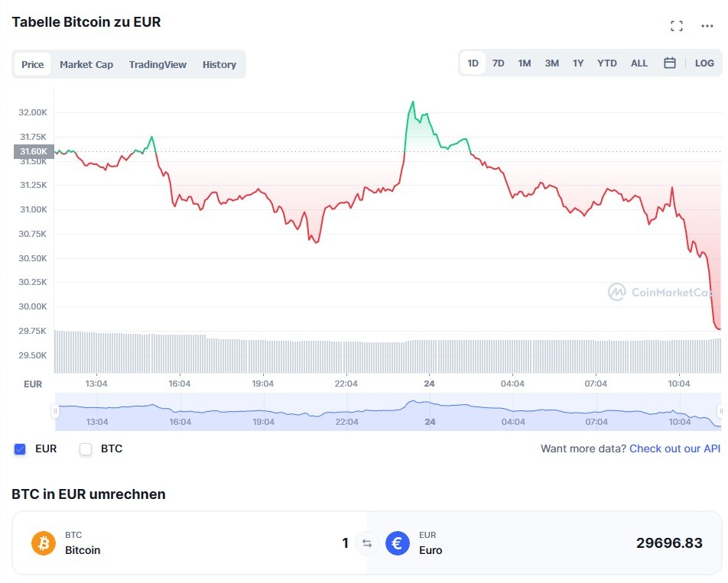Open the TradingView tab
Viewport: 728px width, 583px height.
(x=158, y=65)
